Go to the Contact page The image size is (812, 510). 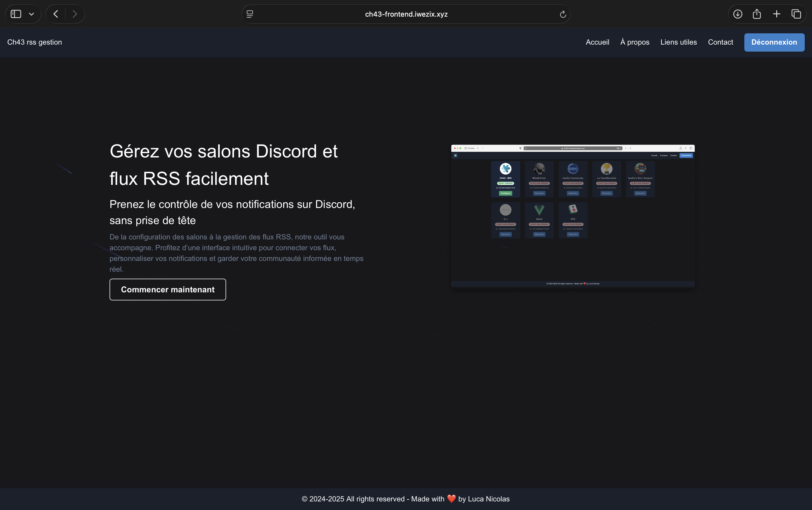(x=720, y=42)
